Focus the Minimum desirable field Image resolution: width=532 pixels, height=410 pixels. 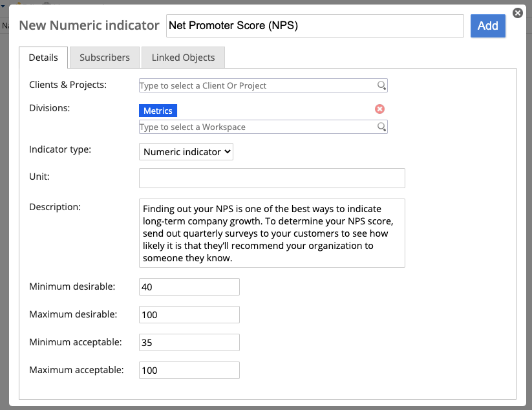click(189, 286)
